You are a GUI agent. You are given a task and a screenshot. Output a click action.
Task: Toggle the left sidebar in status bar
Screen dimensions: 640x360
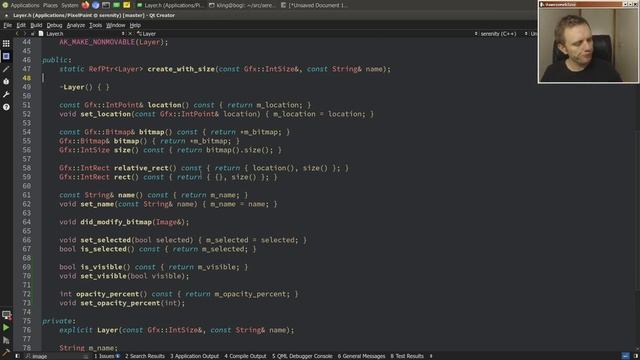point(18,356)
